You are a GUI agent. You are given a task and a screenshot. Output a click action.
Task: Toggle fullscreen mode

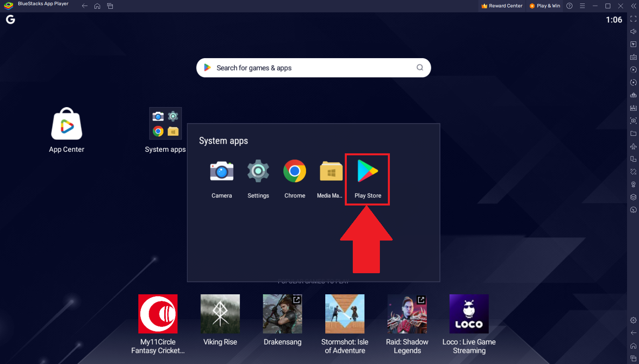[x=633, y=19]
